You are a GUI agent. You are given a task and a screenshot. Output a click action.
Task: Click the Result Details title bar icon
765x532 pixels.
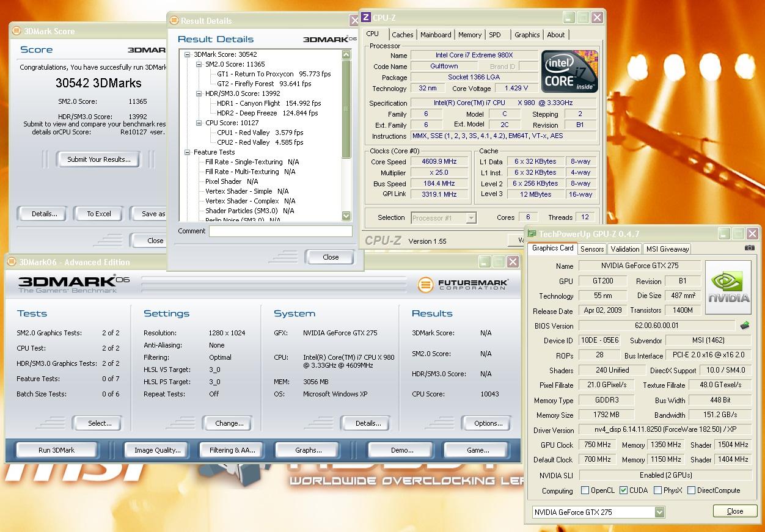pyautogui.click(x=174, y=21)
